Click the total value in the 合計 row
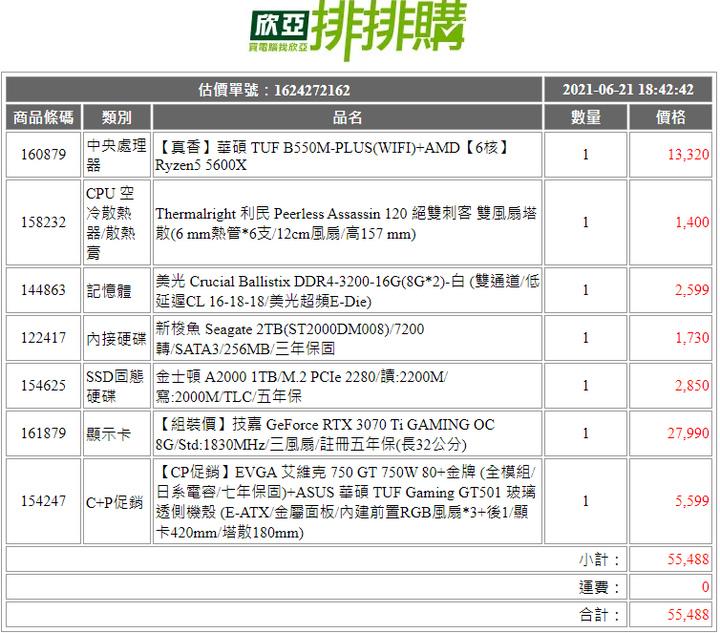720x633 pixels. pyautogui.click(x=688, y=615)
